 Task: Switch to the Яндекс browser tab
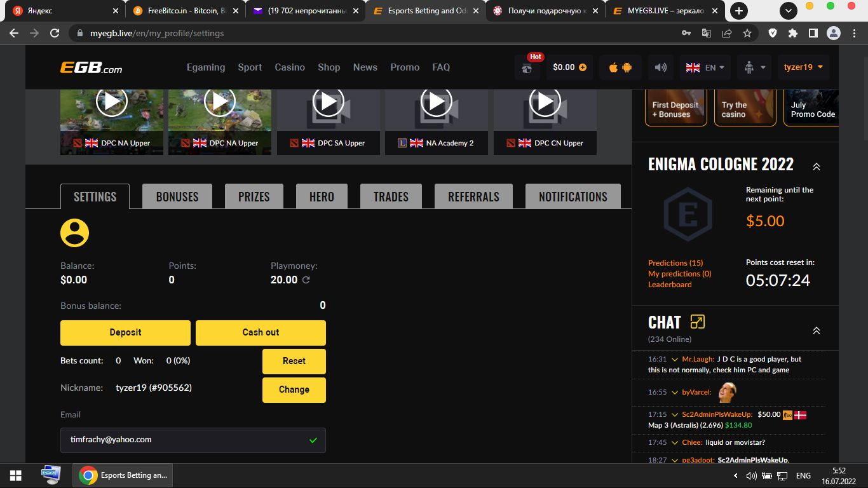tap(66, 11)
